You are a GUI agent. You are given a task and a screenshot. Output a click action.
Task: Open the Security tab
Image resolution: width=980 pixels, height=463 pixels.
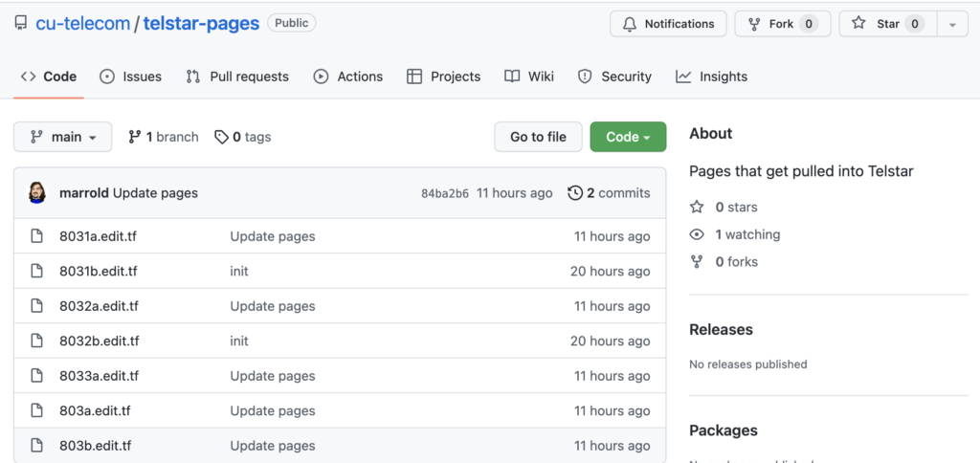point(615,77)
